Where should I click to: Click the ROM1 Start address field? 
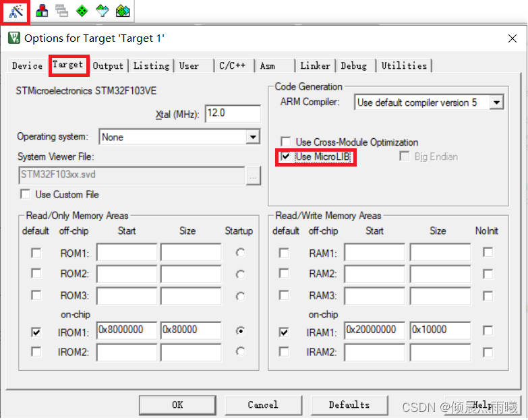pos(127,252)
